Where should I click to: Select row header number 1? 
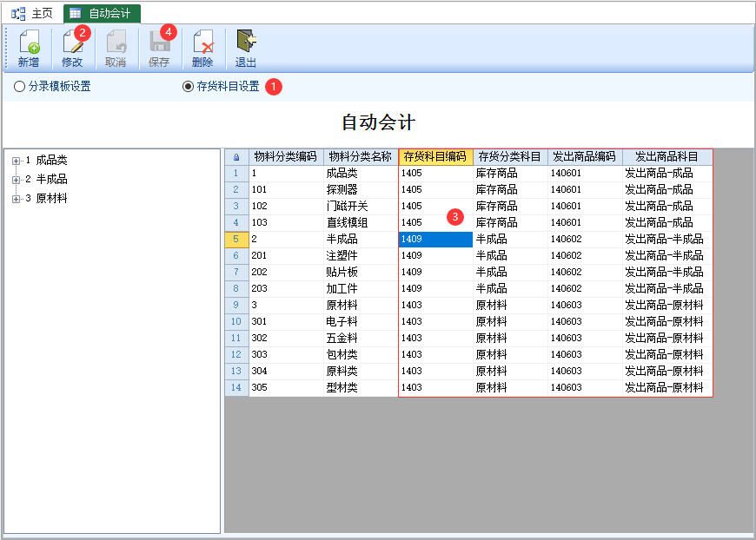(236, 174)
